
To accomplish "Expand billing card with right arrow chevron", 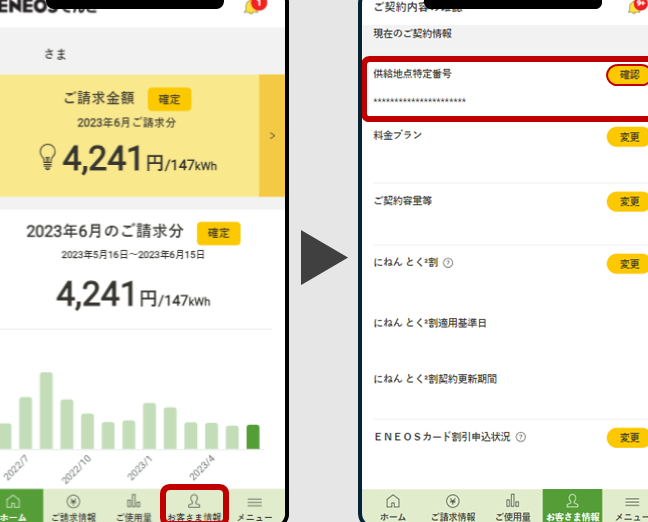I will [272, 135].
